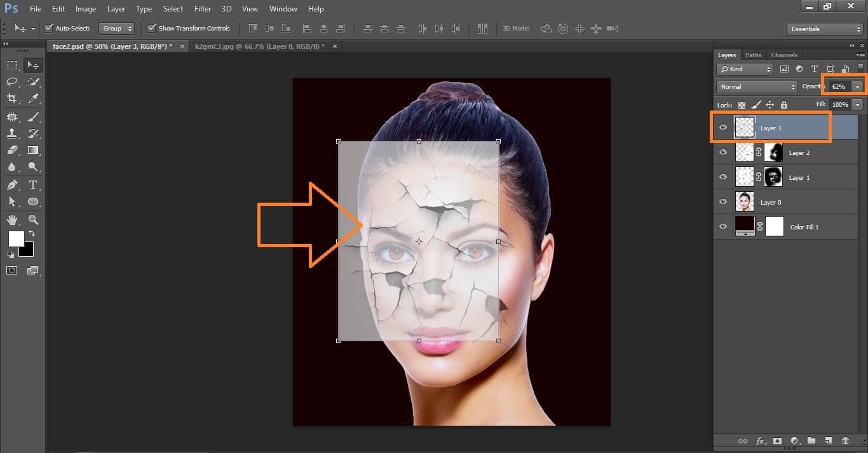Image resolution: width=868 pixels, height=453 pixels.
Task: Select the Hand tool
Action: click(x=12, y=220)
